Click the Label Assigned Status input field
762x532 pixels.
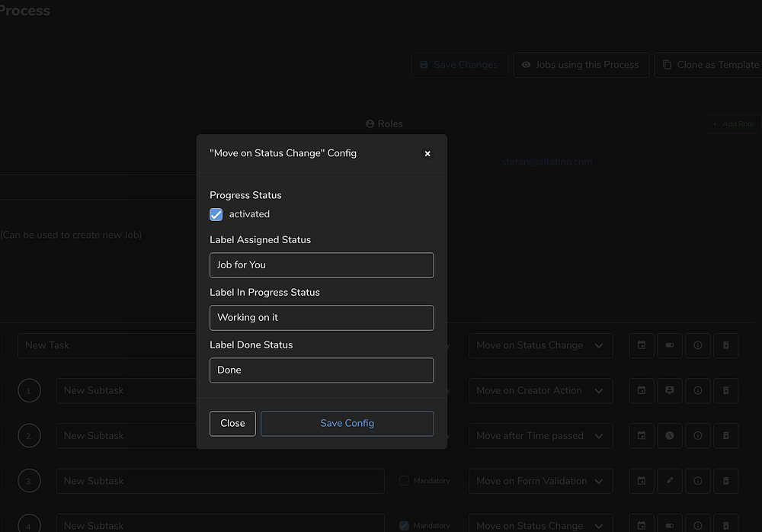pos(322,265)
